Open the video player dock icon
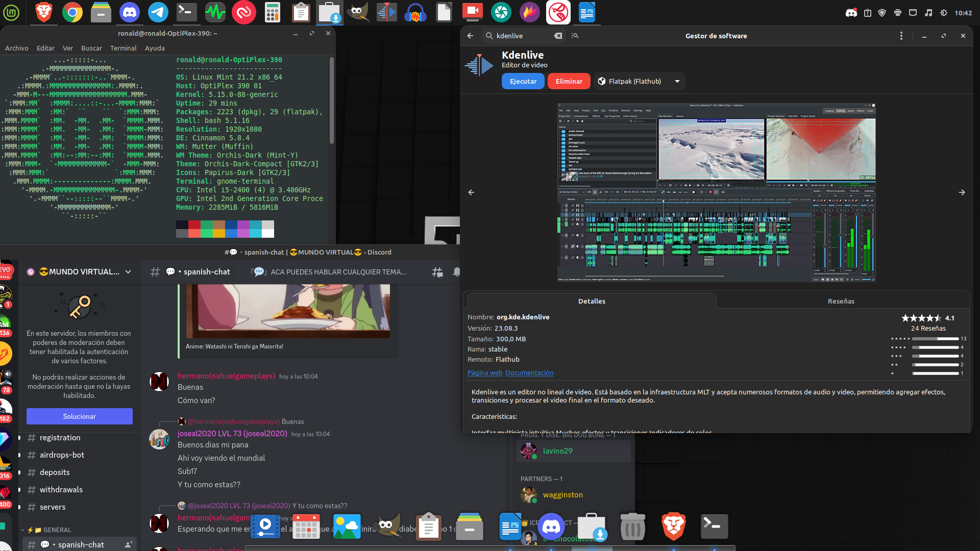Viewport: 980px width, 551px height. pos(265,526)
